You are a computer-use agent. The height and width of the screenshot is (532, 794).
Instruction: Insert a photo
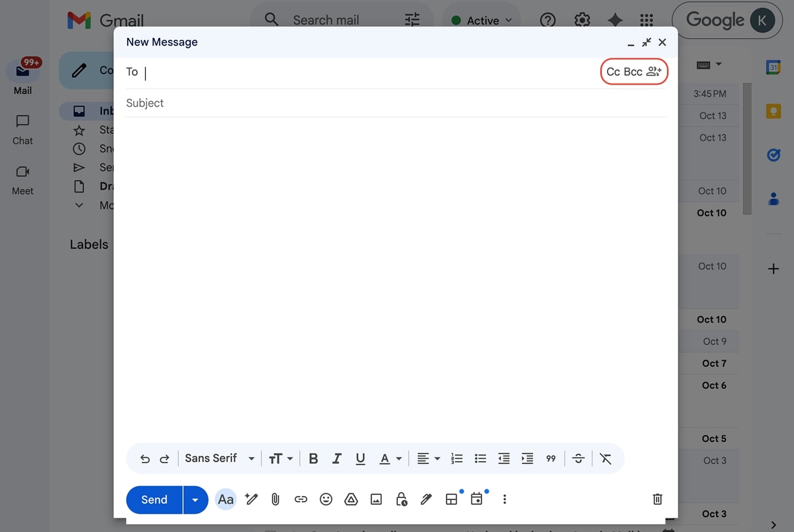click(376, 499)
